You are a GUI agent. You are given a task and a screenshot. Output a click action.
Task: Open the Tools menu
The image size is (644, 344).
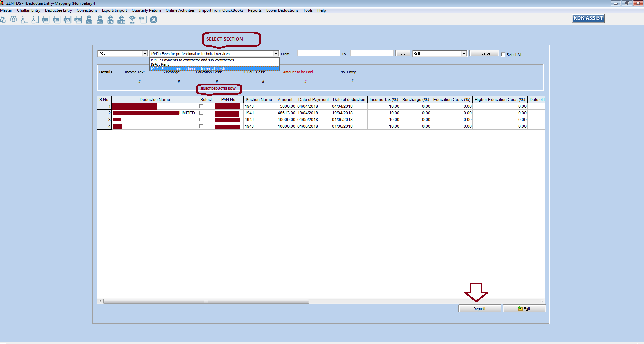pyautogui.click(x=308, y=10)
